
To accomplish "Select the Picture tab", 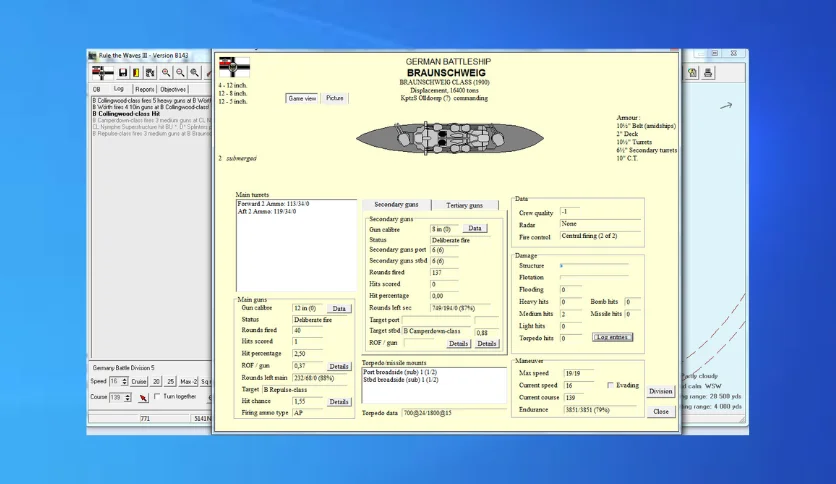I will 335,99.
